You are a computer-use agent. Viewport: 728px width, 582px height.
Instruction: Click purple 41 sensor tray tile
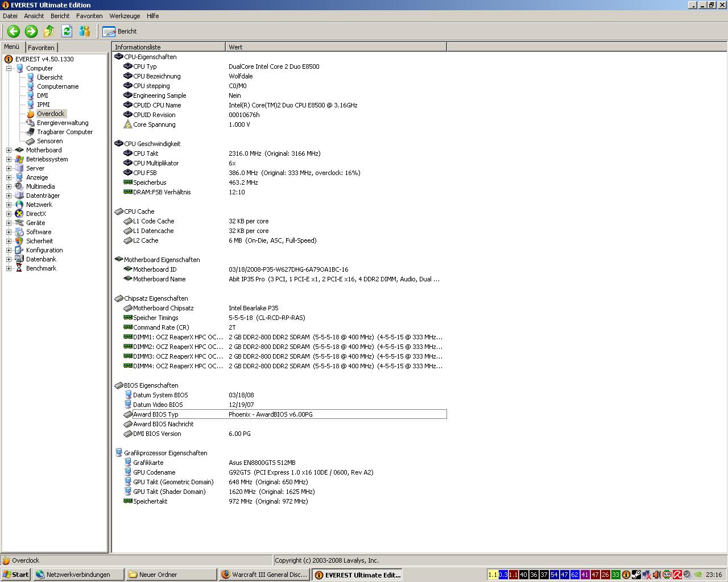coord(585,575)
